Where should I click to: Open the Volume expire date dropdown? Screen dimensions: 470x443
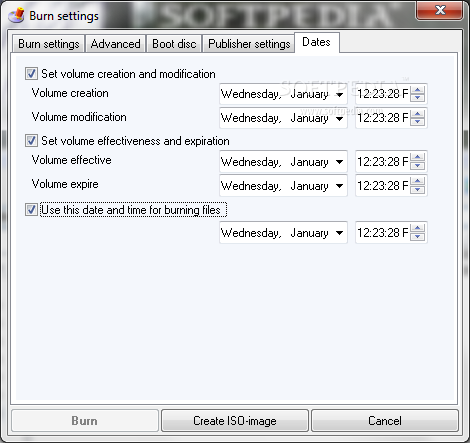[x=339, y=186]
